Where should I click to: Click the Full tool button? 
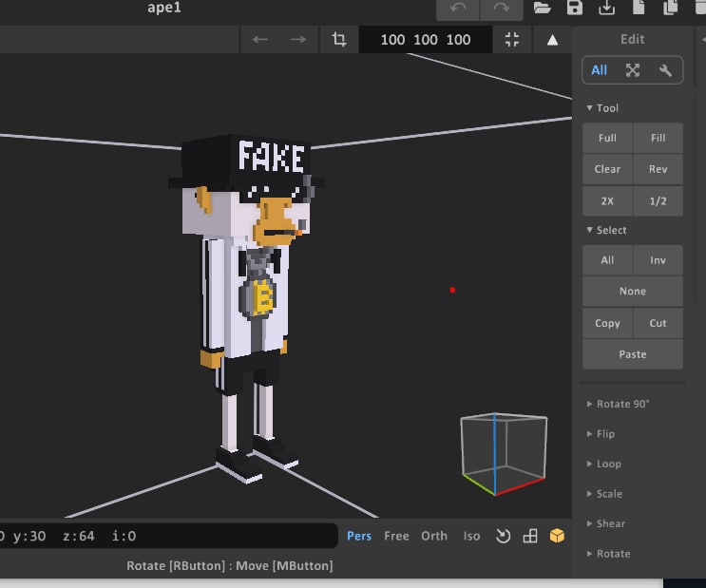point(607,138)
